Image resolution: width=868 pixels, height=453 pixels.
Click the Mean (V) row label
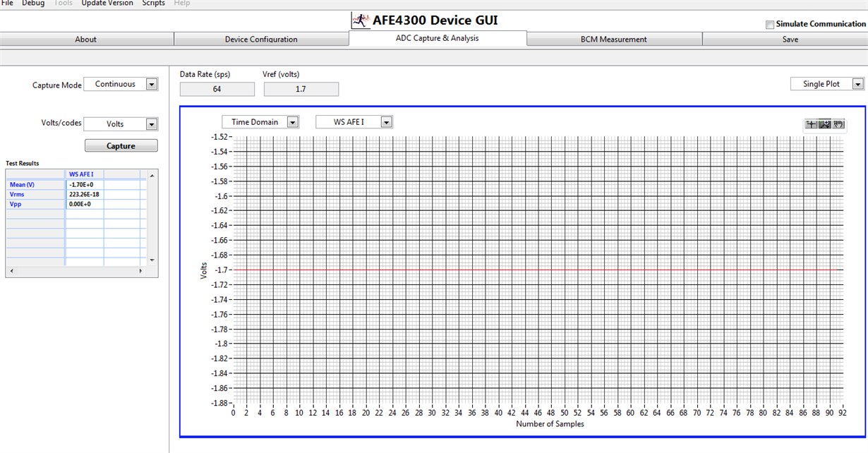click(x=35, y=184)
